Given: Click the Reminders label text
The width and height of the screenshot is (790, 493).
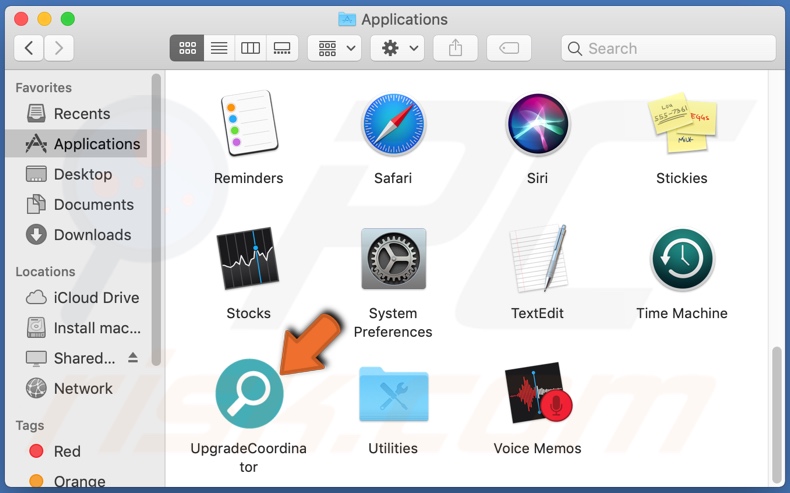Looking at the screenshot, I should pyautogui.click(x=248, y=178).
